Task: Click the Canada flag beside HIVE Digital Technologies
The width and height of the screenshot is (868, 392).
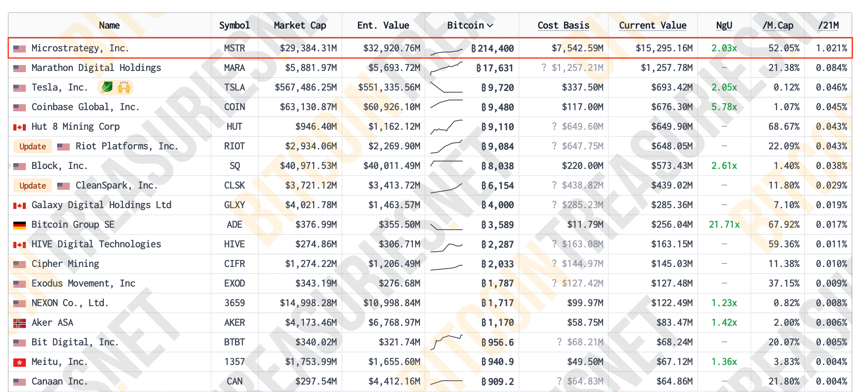Action: click(x=20, y=245)
